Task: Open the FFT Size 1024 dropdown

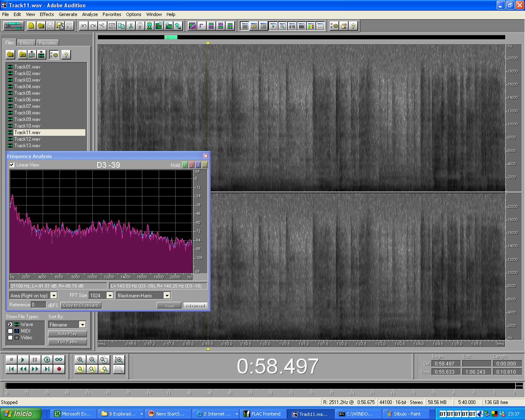Action: pyautogui.click(x=110, y=295)
